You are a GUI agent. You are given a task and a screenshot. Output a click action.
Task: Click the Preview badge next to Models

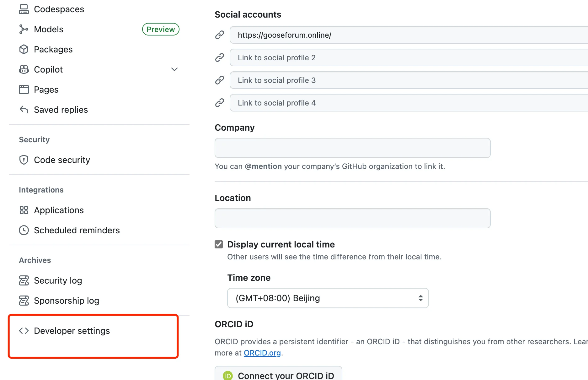(x=161, y=29)
